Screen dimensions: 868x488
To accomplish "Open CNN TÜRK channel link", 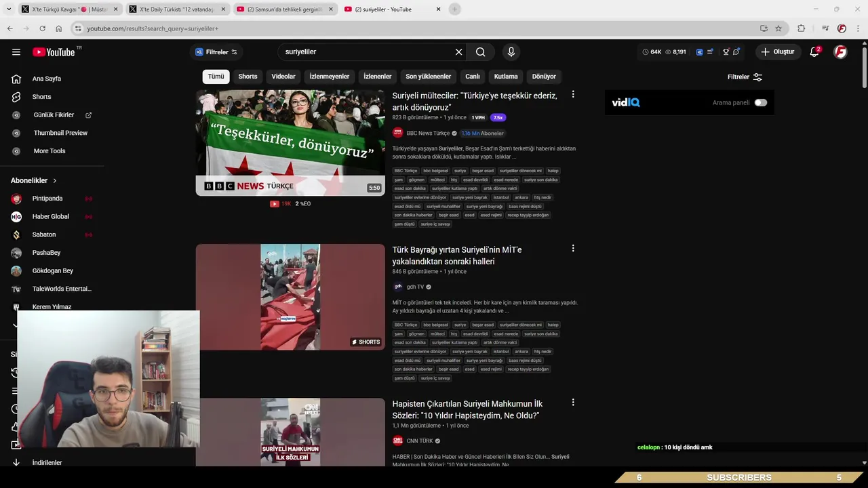I will pyautogui.click(x=420, y=441).
